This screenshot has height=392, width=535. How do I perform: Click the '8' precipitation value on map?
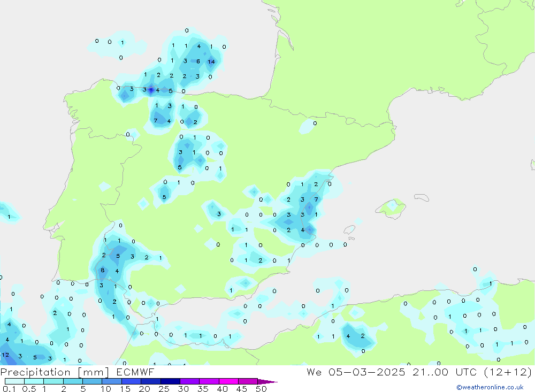pyautogui.click(x=102, y=270)
